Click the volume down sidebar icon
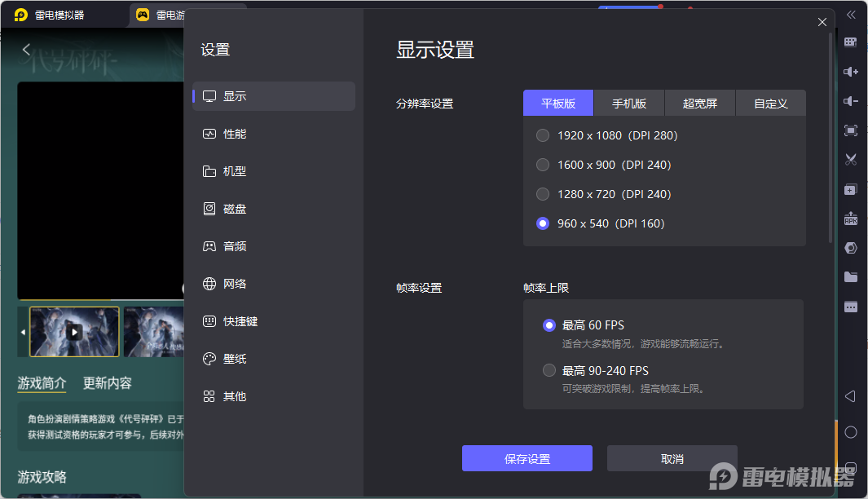This screenshot has height=499, width=868. point(850,101)
